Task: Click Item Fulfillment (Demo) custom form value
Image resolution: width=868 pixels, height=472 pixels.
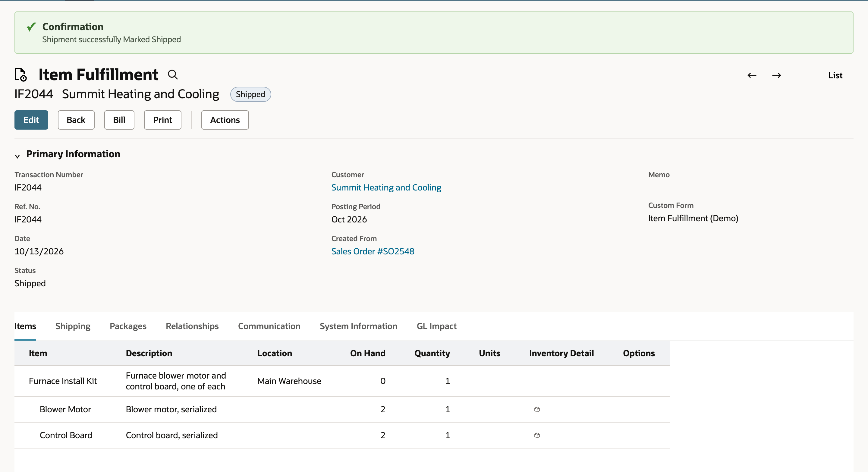Action: pos(693,218)
